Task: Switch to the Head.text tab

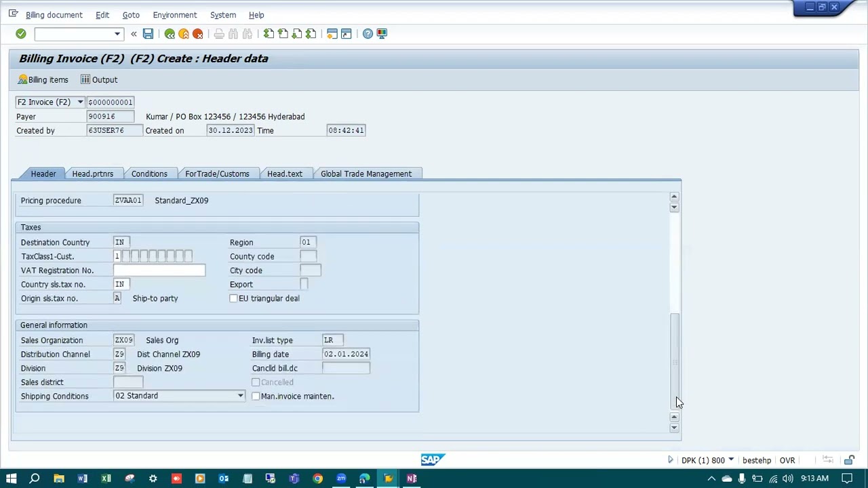Action: 285,174
